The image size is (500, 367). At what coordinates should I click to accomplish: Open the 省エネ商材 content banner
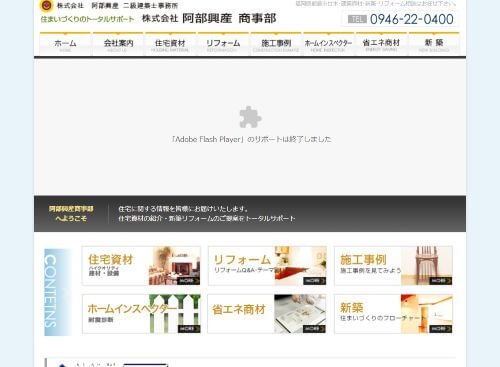(x=267, y=314)
